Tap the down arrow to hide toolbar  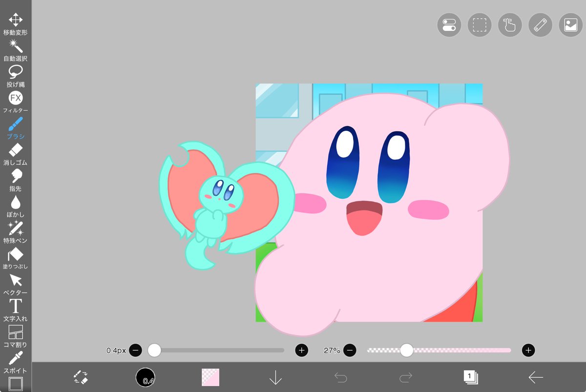[276, 377]
